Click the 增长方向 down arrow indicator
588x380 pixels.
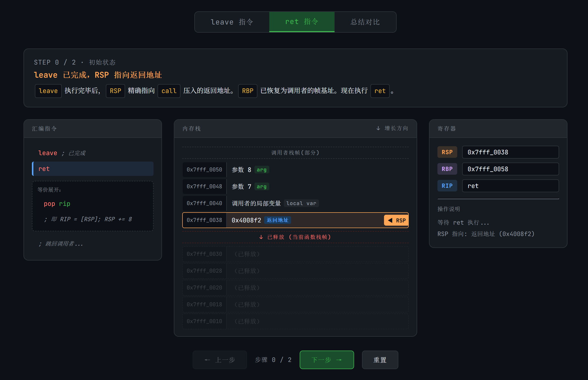click(x=378, y=128)
